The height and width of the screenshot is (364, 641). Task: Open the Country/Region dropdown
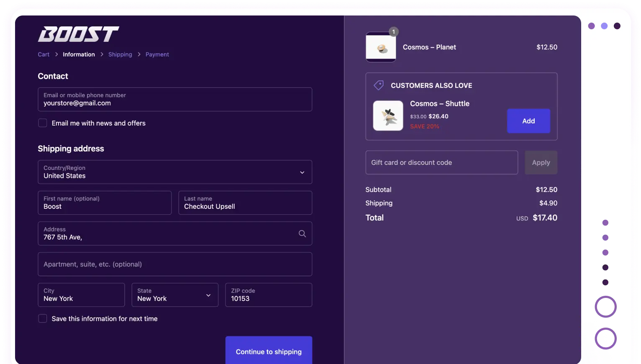click(x=175, y=172)
